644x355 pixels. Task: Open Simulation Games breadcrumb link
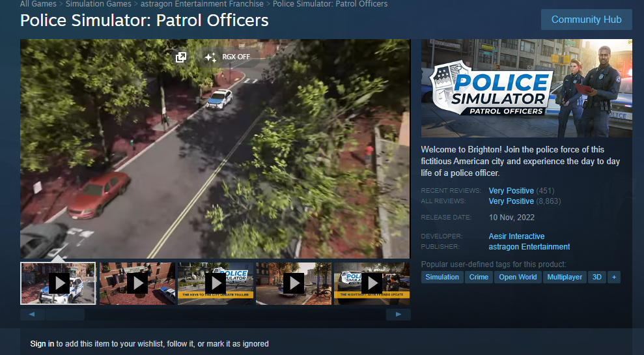[98, 4]
